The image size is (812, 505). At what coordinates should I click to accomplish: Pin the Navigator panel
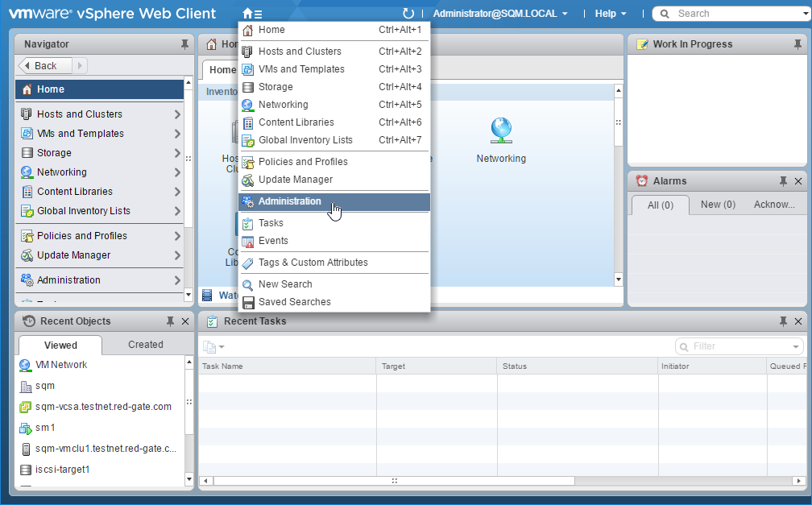(184, 44)
